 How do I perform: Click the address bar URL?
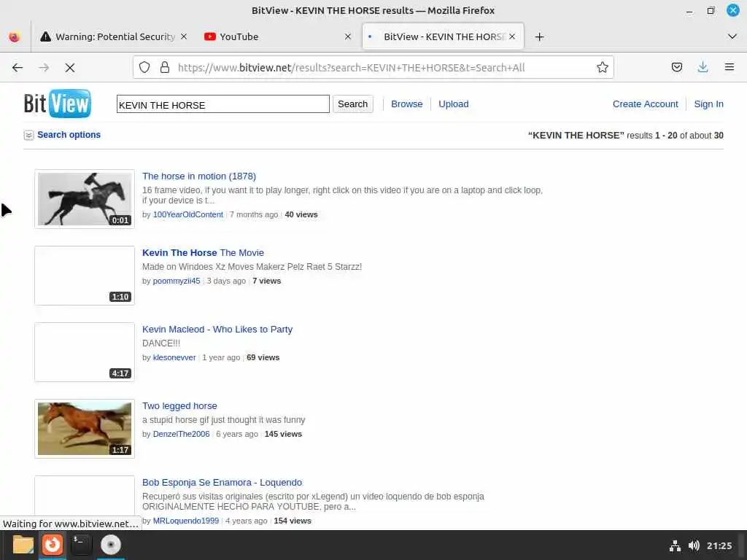coord(351,68)
